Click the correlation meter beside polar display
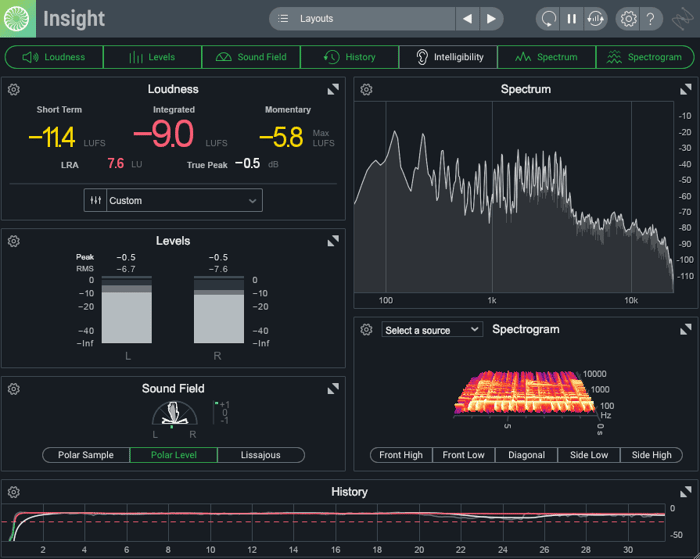This screenshot has height=559, width=700. 221,413
